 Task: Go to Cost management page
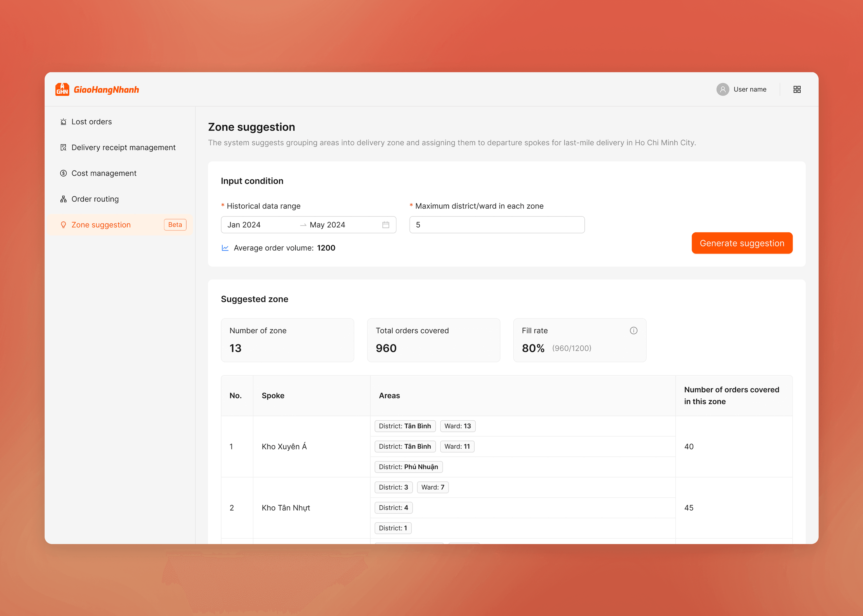click(120, 173)
